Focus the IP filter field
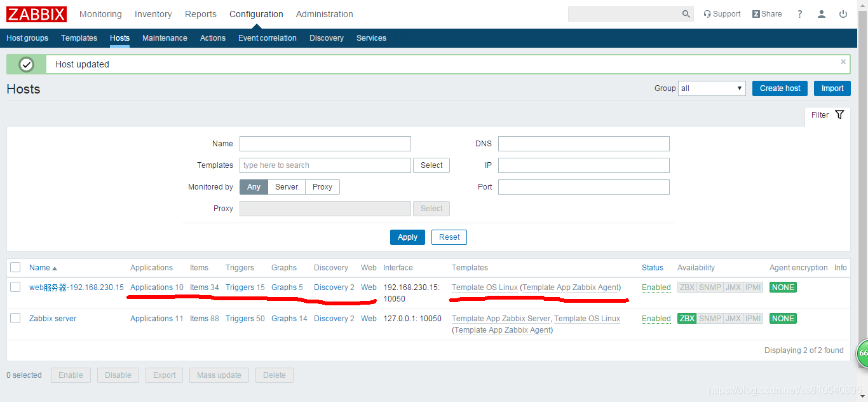The height and width of the screenshot is (402, 868). pyautogui.click(x=584, y=165)
